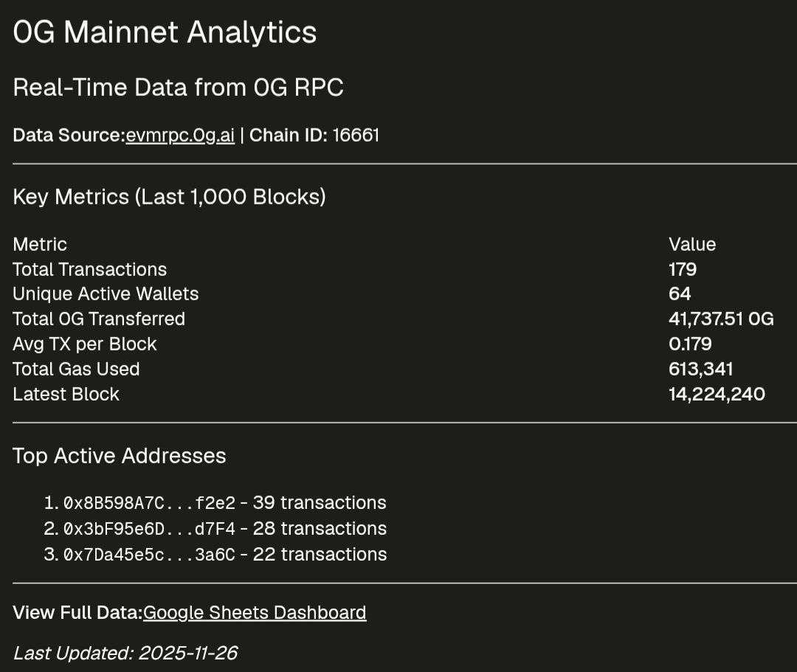Open the Google Sheets Dashboard link
The image size is (797, 672).
click(255, 612)
